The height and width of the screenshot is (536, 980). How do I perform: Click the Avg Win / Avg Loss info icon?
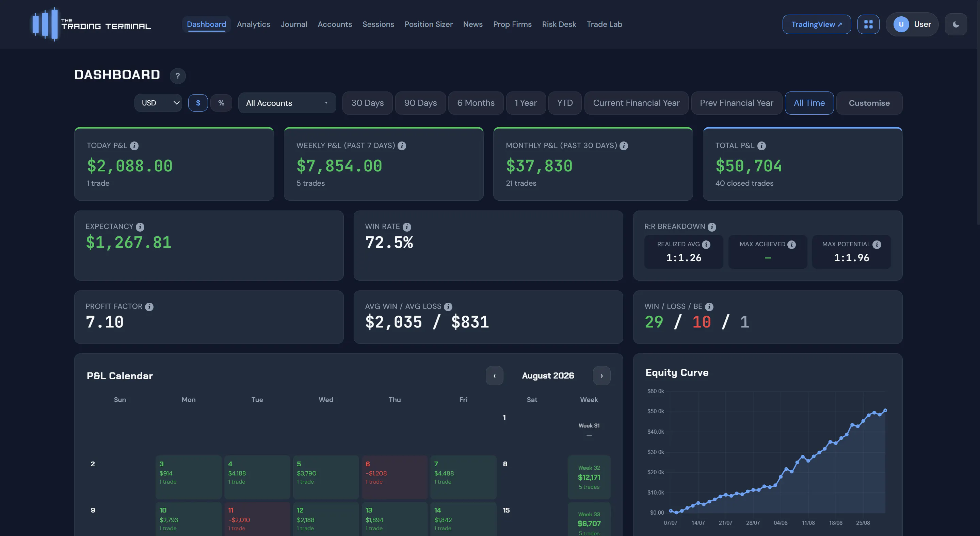tap(448, 307)
